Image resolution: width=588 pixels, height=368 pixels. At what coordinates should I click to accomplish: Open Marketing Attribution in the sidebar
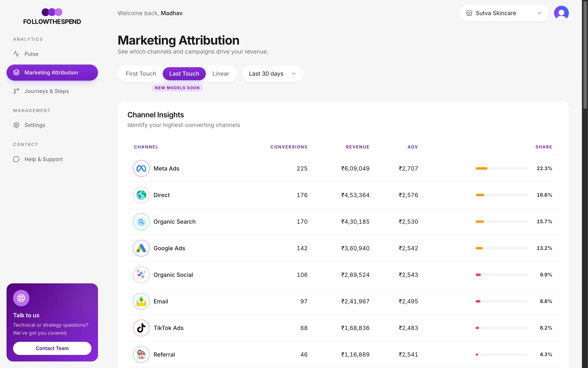pyautogui.click(x=52, y=73)
